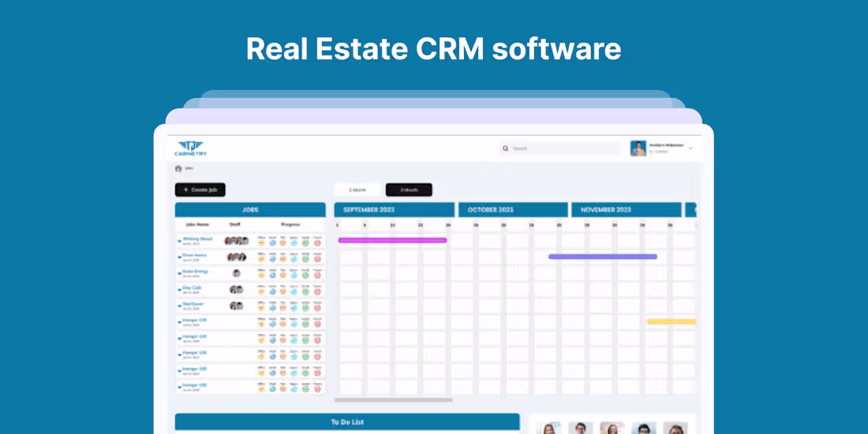
Task: Click the To Do List header
Action: coord(347,422)
